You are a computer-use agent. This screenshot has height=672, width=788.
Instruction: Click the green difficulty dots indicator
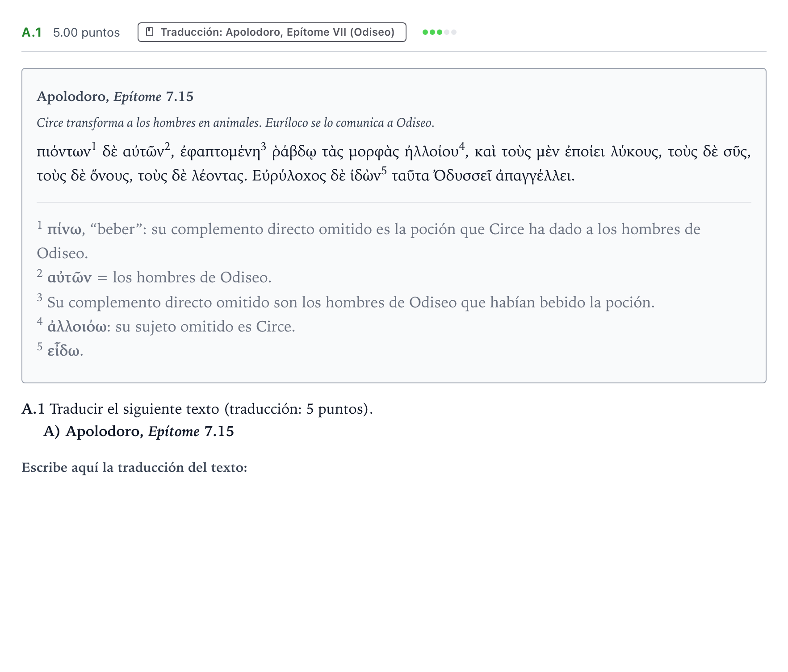point(440,32)
